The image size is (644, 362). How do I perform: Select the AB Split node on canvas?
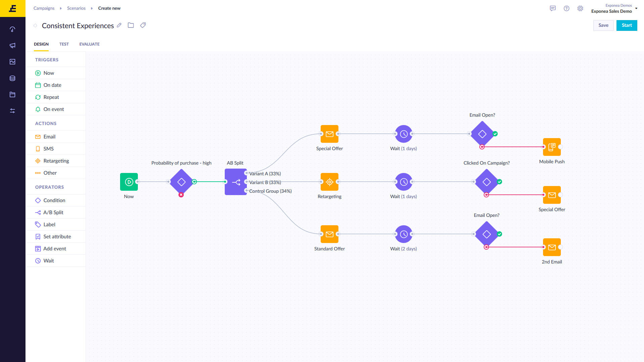(235, 182)
